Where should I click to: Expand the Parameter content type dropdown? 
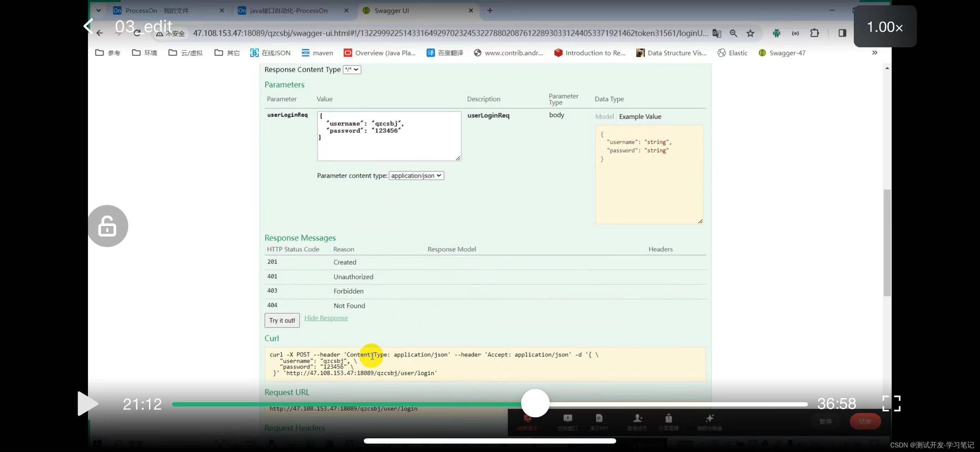coord(415,176)
